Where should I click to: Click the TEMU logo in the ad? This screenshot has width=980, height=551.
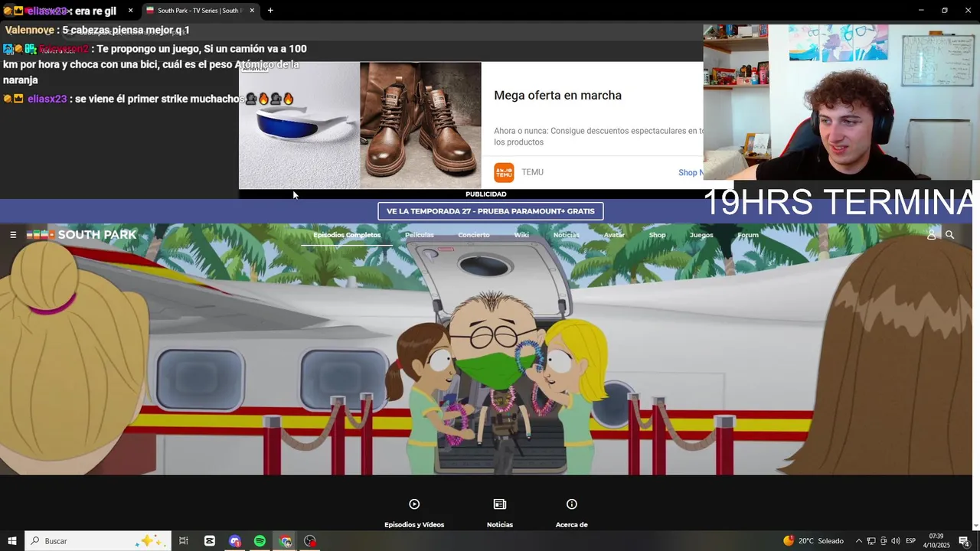504,172
